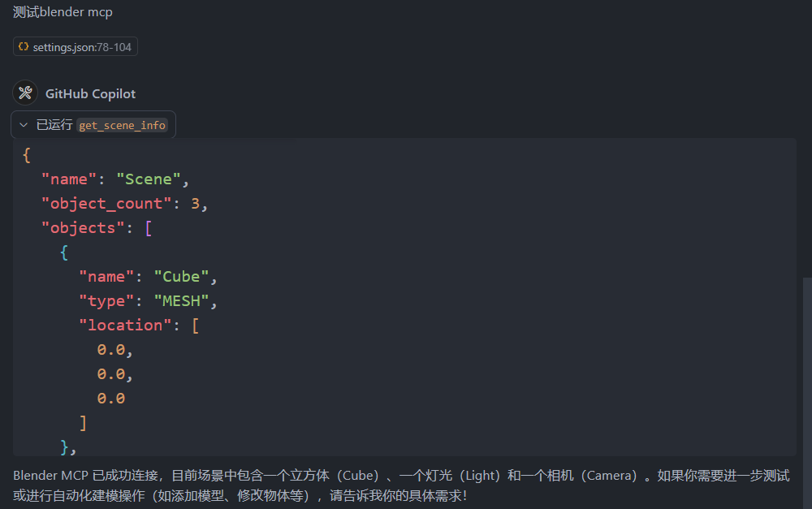This screenshot has height=509, width=812.
Task: Click the JSON braces icon on settings.json chip
Action: (24, 46)
